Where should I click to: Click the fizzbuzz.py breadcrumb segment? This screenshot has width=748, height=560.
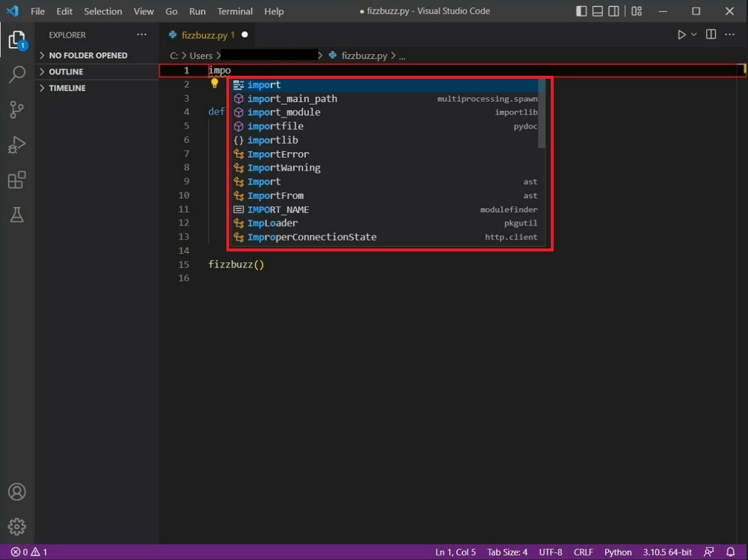coord(364,55)
